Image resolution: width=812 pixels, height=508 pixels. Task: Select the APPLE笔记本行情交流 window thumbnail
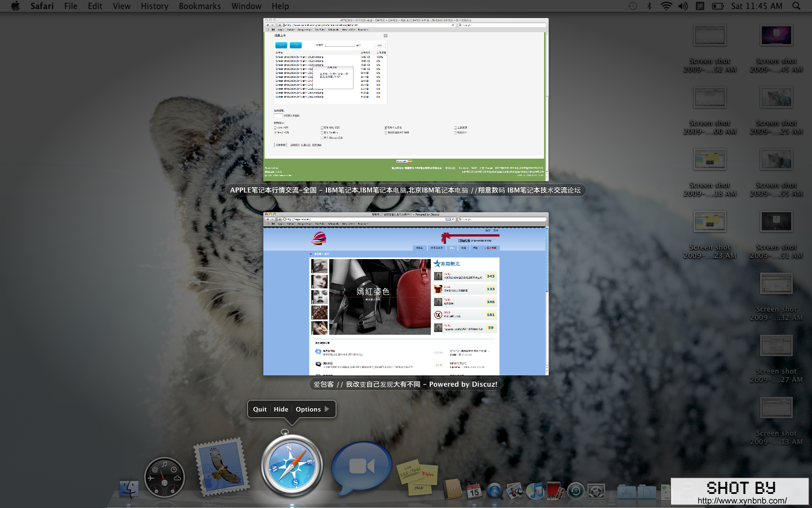[406, 99]
